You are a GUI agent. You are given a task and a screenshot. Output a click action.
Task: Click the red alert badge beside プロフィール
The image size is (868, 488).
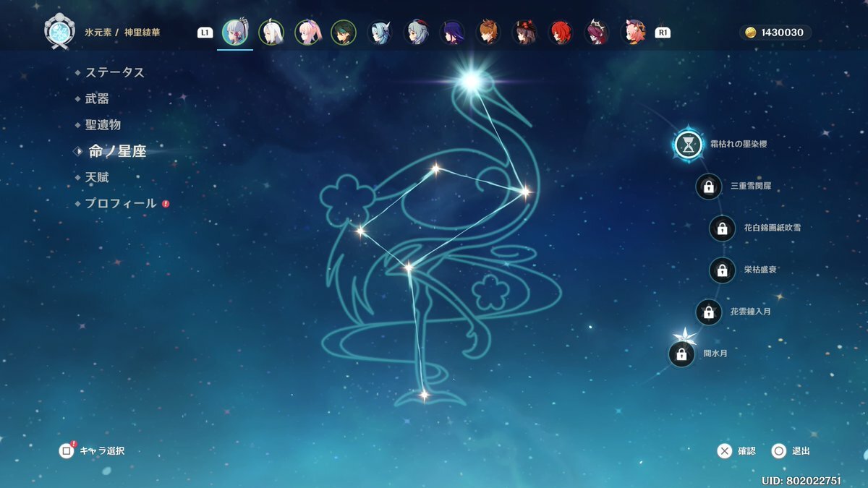[x=166, y=204]
